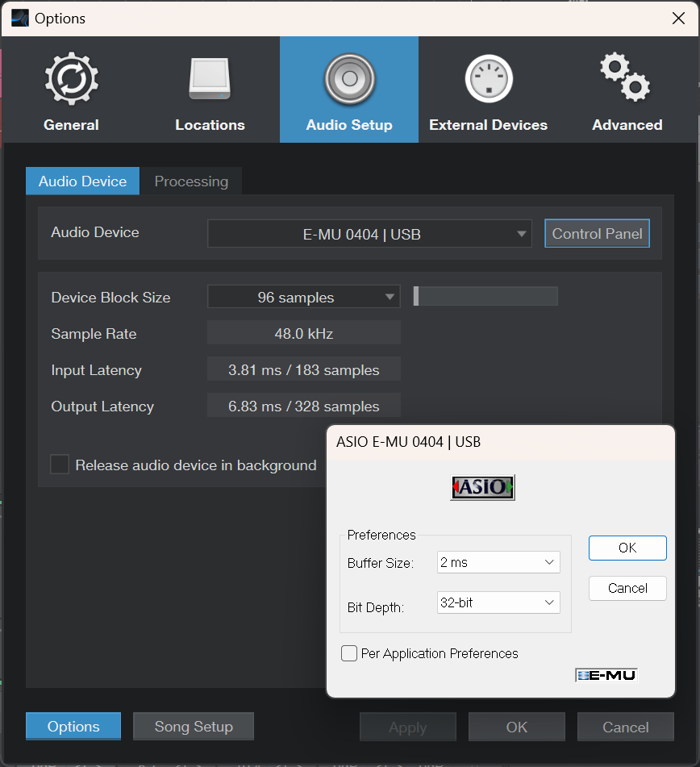
Task: Click the Sample Rate label
Action: click(x=94, y=334)
